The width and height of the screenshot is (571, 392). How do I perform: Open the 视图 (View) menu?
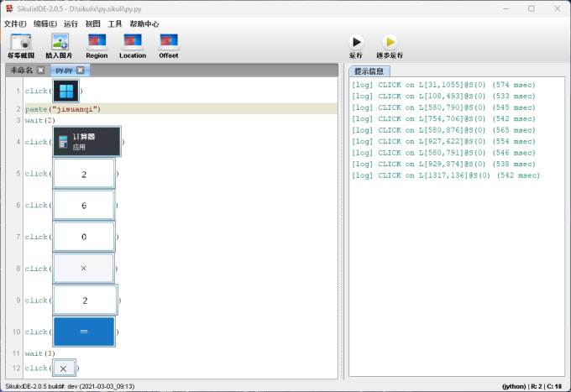[x=93, y=24]
